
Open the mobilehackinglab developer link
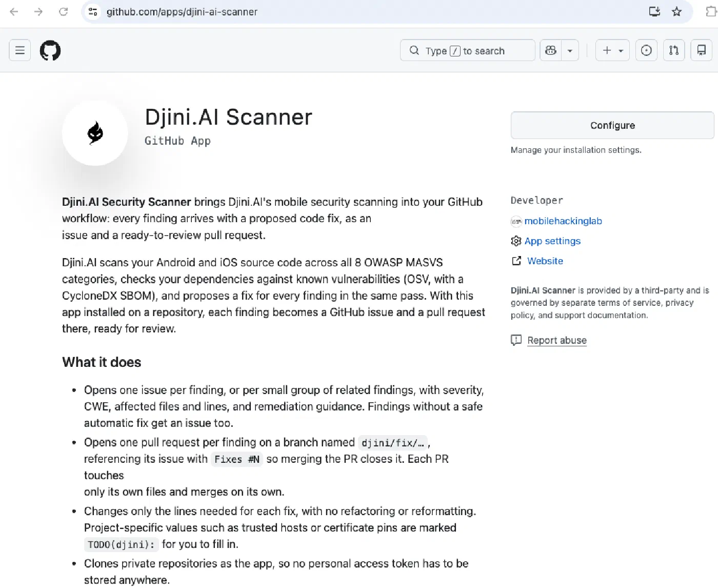point(563,221)
